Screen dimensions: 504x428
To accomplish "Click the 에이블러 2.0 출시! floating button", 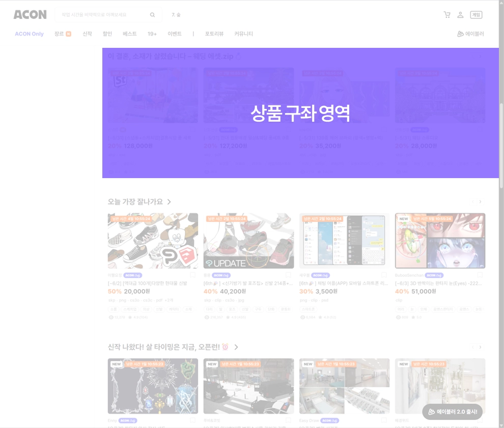I will tap(453, 412).
